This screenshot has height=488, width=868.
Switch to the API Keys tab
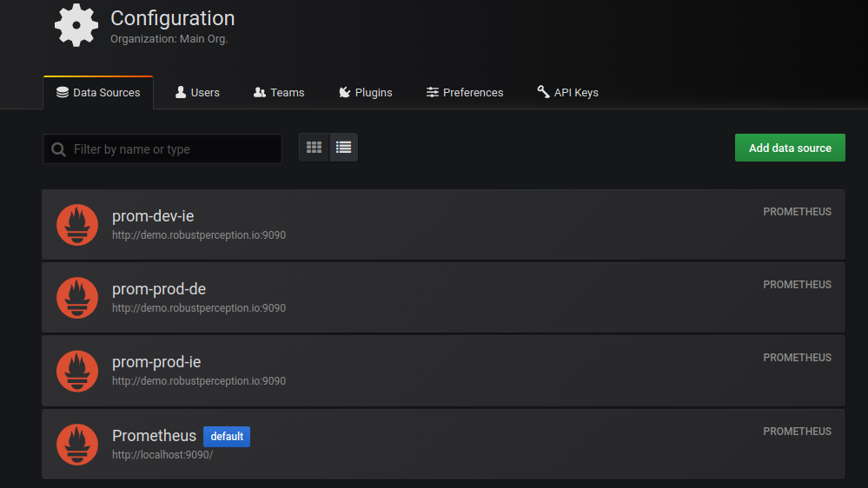(567, 92)
